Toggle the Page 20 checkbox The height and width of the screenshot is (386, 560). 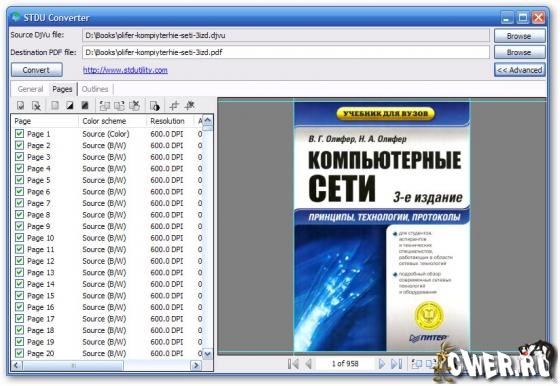tap(19, 353)
